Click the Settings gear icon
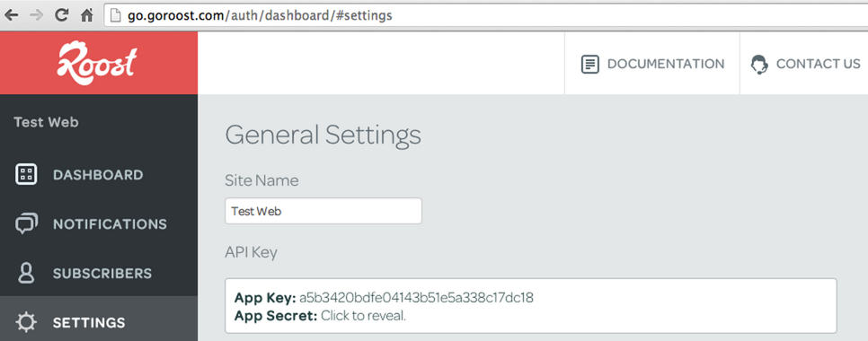The height and width of the screenshot is (341, 868). (26, 322)
